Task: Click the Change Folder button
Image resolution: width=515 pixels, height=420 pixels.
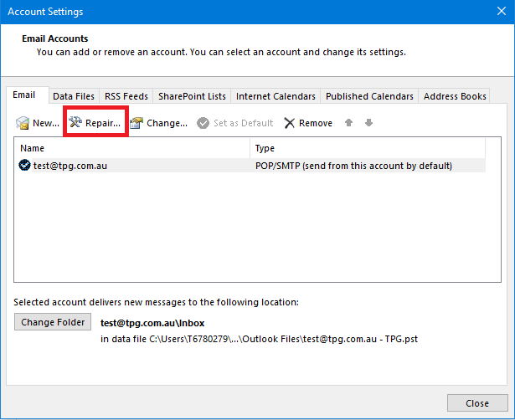Action: [53, 322]
